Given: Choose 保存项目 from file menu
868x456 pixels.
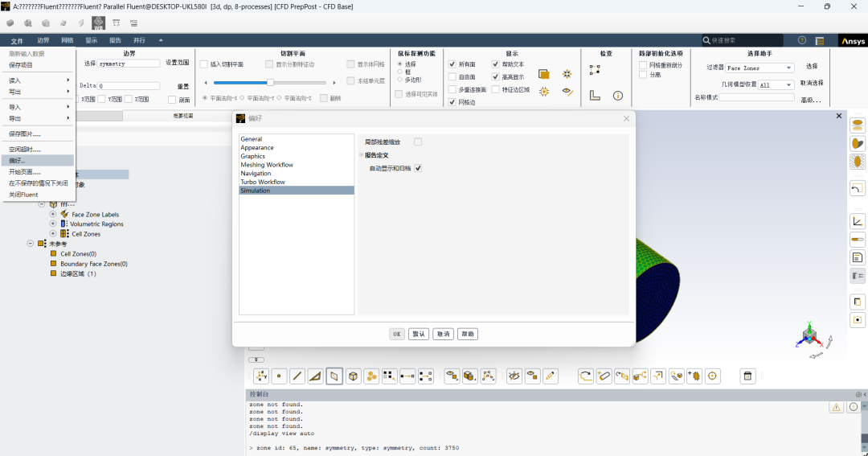Looking at the screenshot, I should (20, 65).
